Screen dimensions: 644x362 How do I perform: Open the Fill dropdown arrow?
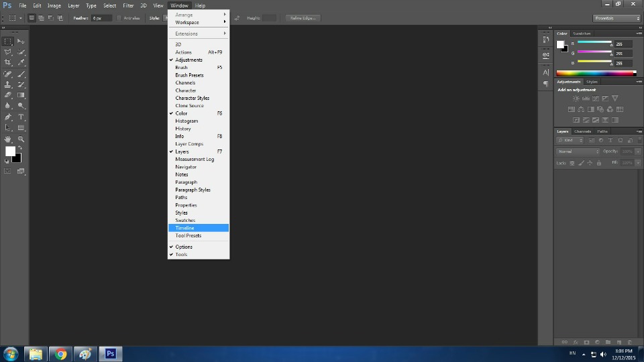click(x=638, y=163)
